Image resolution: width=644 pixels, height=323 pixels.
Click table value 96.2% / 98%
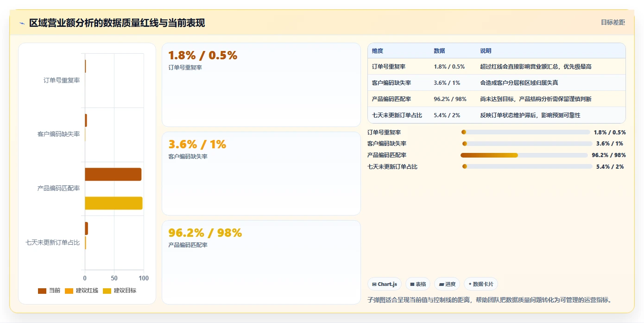(450, 99)
